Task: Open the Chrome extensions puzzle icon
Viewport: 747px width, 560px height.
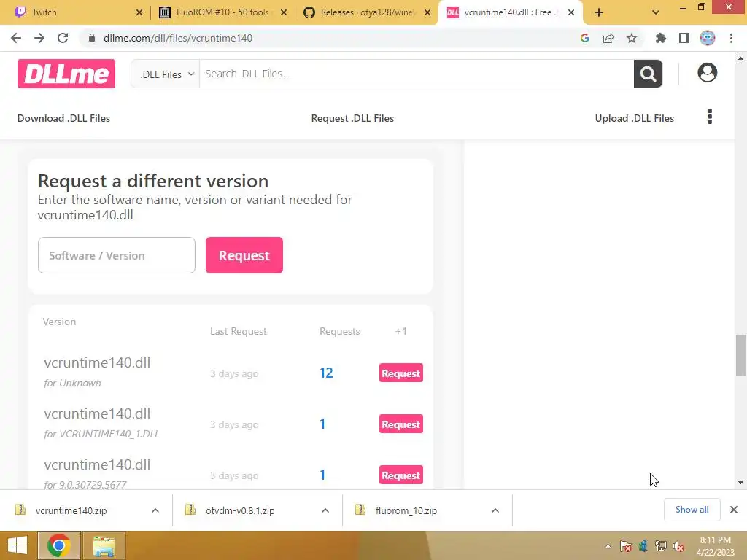Action: (x=660, y=38)
